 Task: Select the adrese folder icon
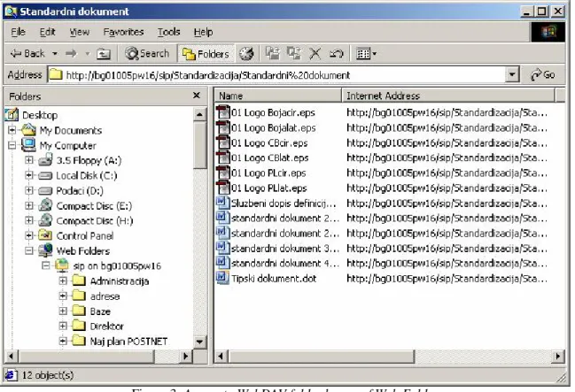click(79, 296)
